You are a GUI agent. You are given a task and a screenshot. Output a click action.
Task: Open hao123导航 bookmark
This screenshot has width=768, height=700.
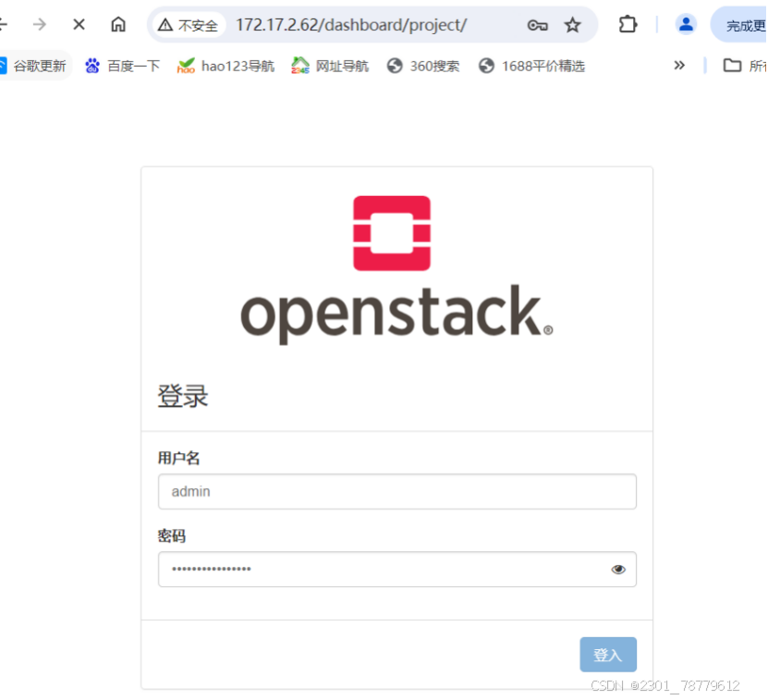tap(226, 66)
